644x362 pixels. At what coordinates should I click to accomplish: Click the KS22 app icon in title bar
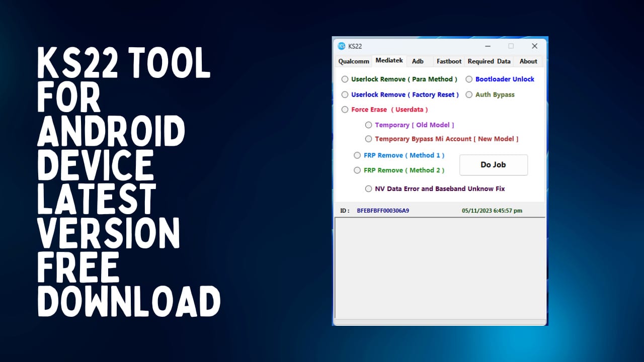click(342, 46)
